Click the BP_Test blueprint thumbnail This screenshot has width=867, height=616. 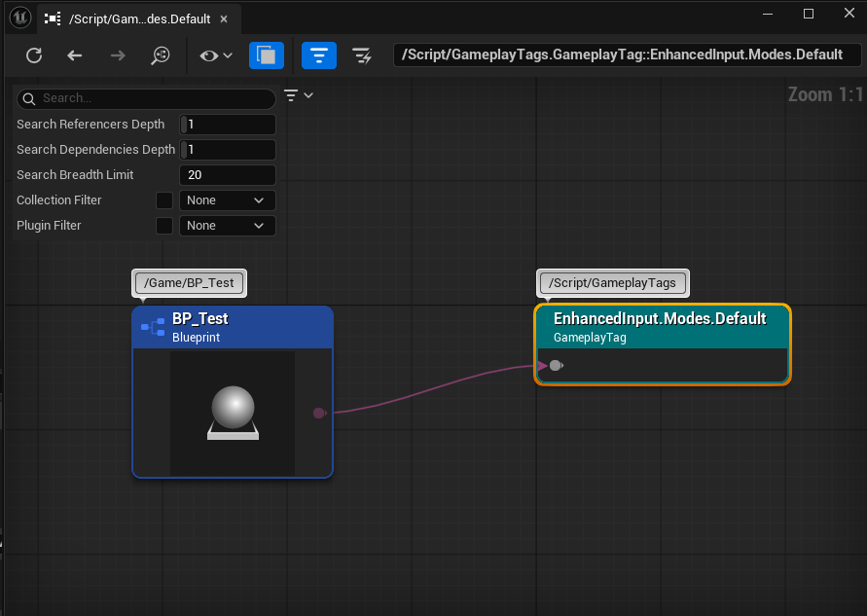tap(233, 414)
